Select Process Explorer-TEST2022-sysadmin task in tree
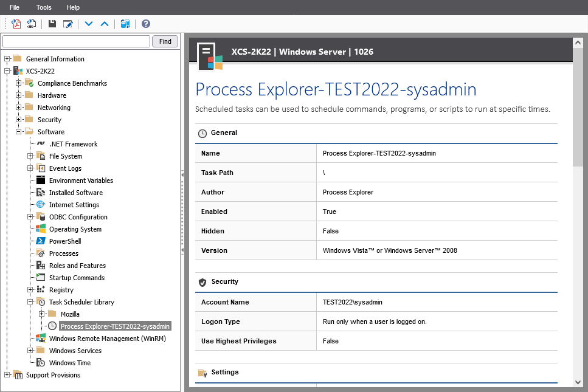Screen dimensions: 588x392 point(115,326)
